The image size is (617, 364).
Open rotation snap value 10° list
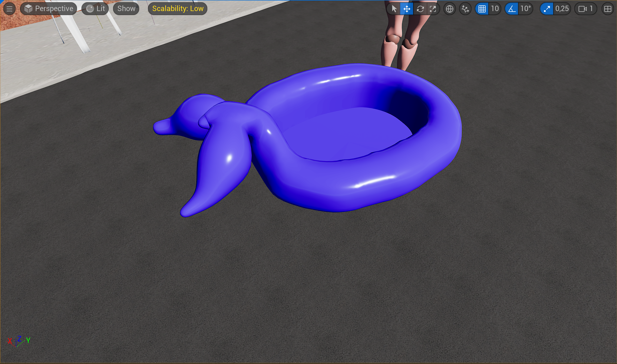(x=526, y=9)
